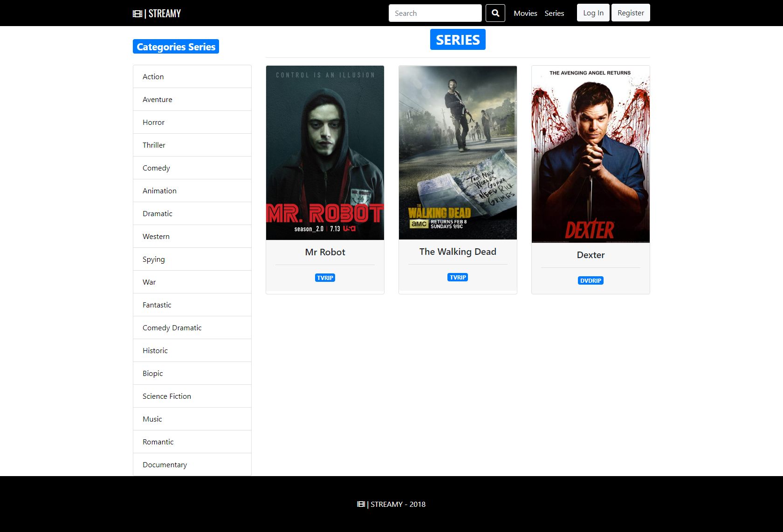Focus the Search input field
Viewport: 783px width, 532px height.
(435, 13)
